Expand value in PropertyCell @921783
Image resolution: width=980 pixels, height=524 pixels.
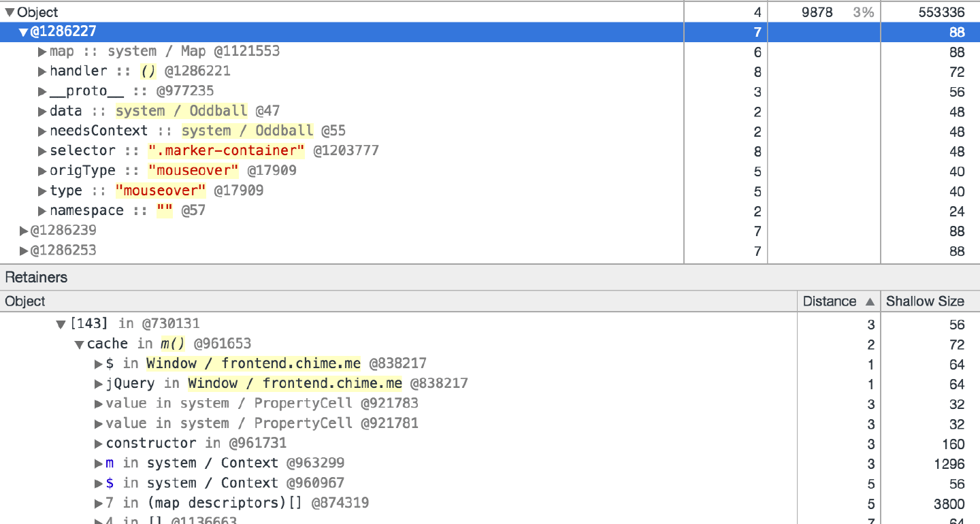click(x=99, y=404)
